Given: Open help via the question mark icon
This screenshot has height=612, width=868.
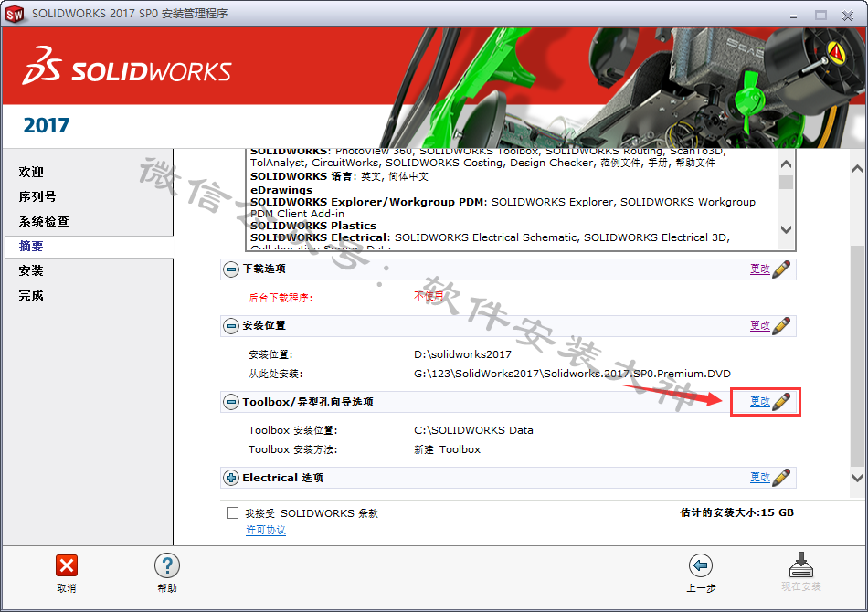Looking at the screenshot, I should click(x=167, y=565).
